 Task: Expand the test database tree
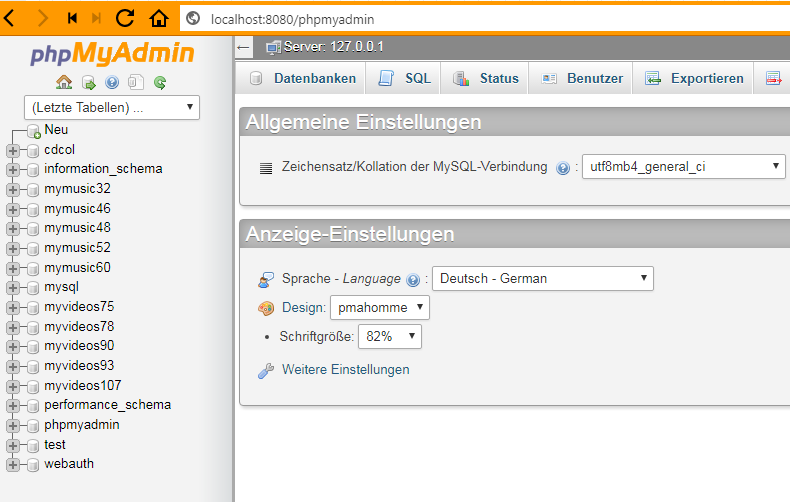click(x=13, y=446)
